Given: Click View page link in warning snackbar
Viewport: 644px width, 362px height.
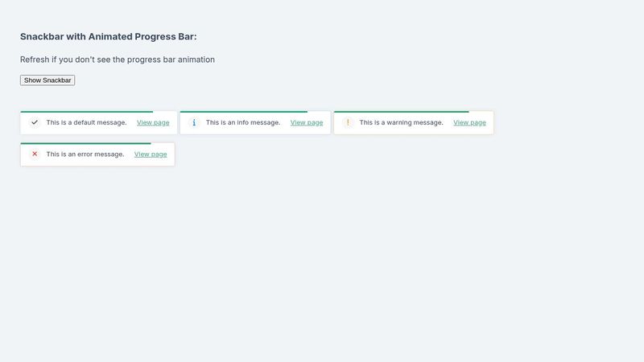Looking at the screenshot, I should [x=469, y=122].
